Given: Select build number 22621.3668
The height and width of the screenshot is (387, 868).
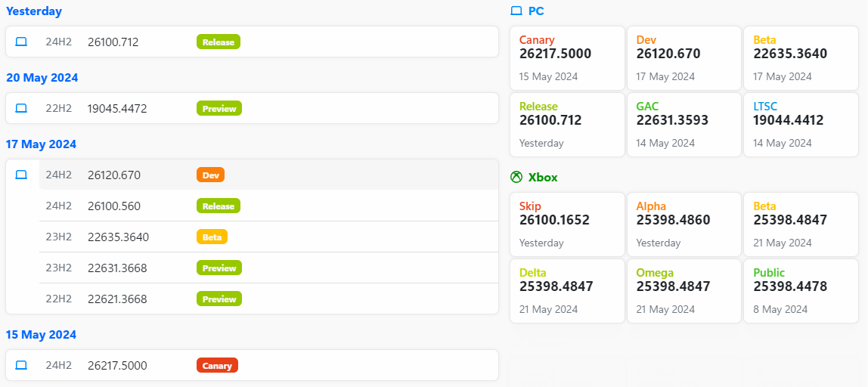Looking at the screenshot, I should pos(117,299).
